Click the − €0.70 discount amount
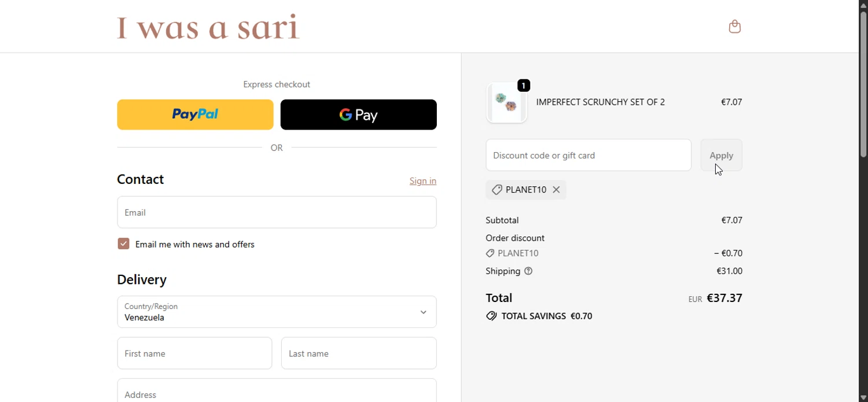868x402 pixels. click(x=728, y=253)
